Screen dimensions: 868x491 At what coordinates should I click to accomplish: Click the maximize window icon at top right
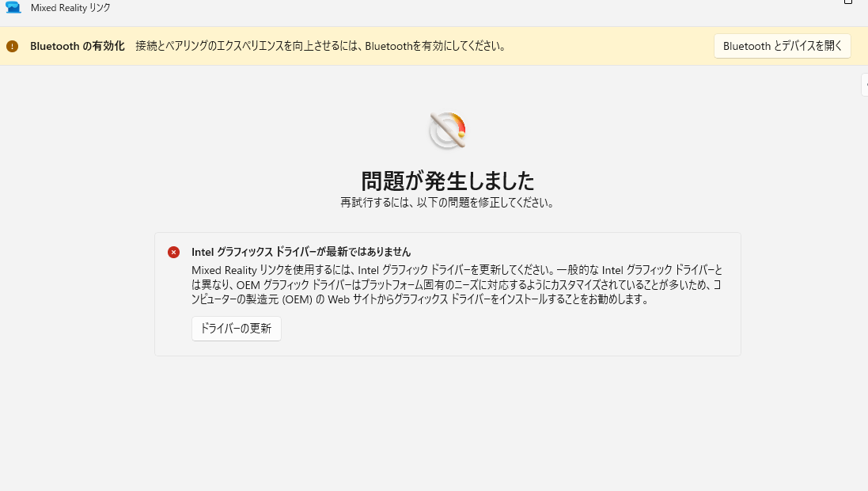848,2
